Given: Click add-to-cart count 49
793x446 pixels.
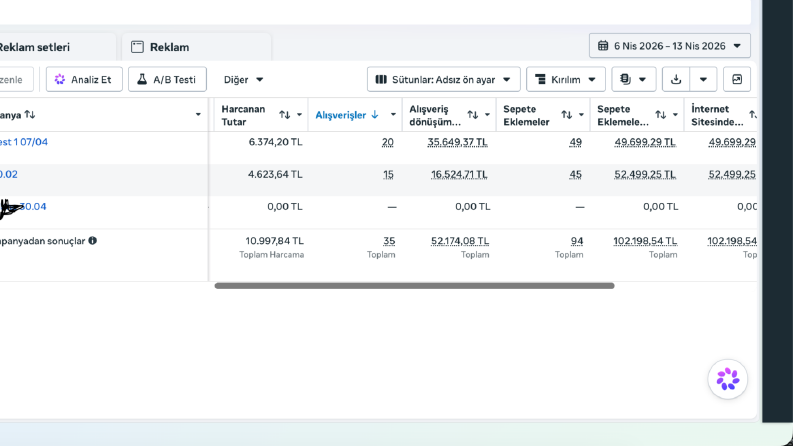Looking at the screenshot, I should tap(576, 142).
